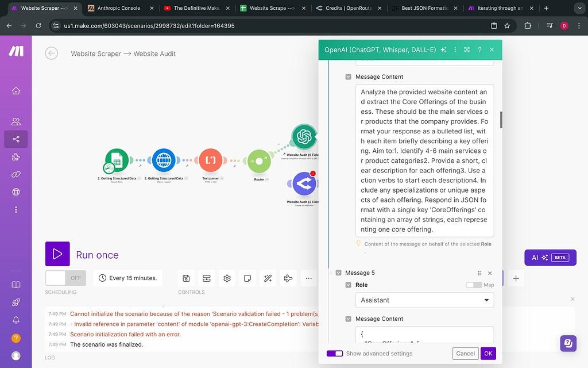Open More vertical dots in sidebar
Viewport: 588px width, 368px height.
coord(16,209)
